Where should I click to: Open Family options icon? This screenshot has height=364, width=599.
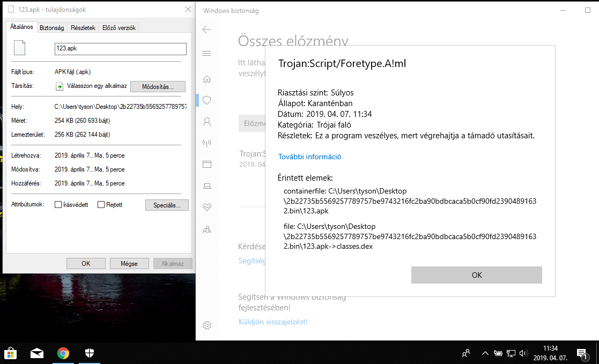click(206, 229)
